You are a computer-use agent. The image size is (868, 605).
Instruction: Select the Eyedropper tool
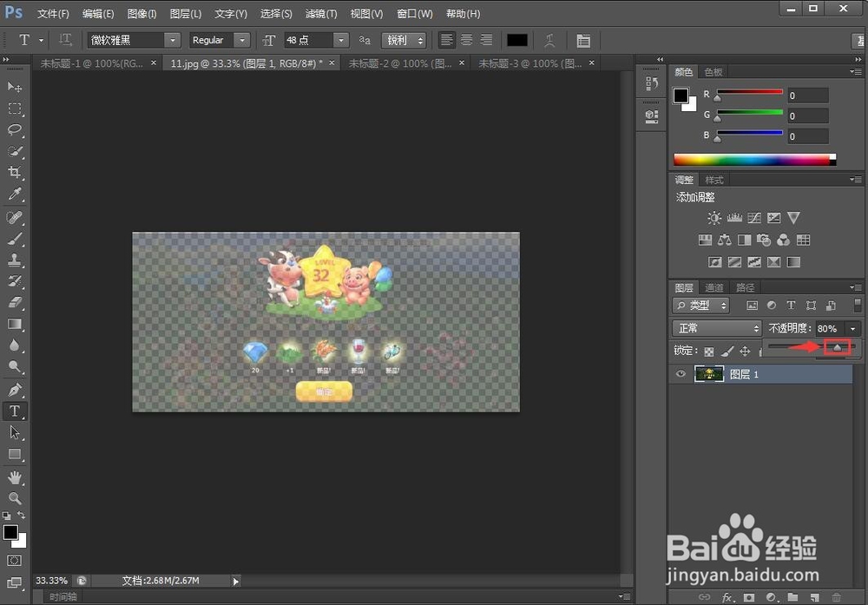point(15,194)
